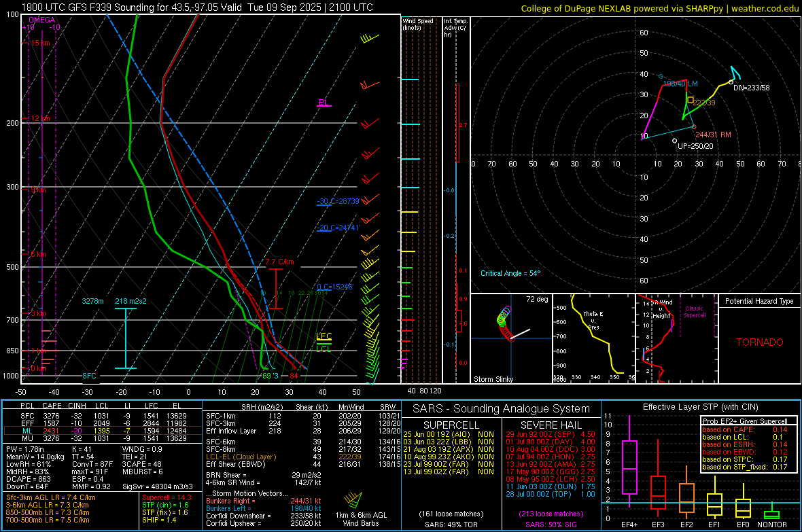This screenshot has height=532, width=802.
Task: Select the 0 C=15246' height label
Action: click(x=335, y=287)
